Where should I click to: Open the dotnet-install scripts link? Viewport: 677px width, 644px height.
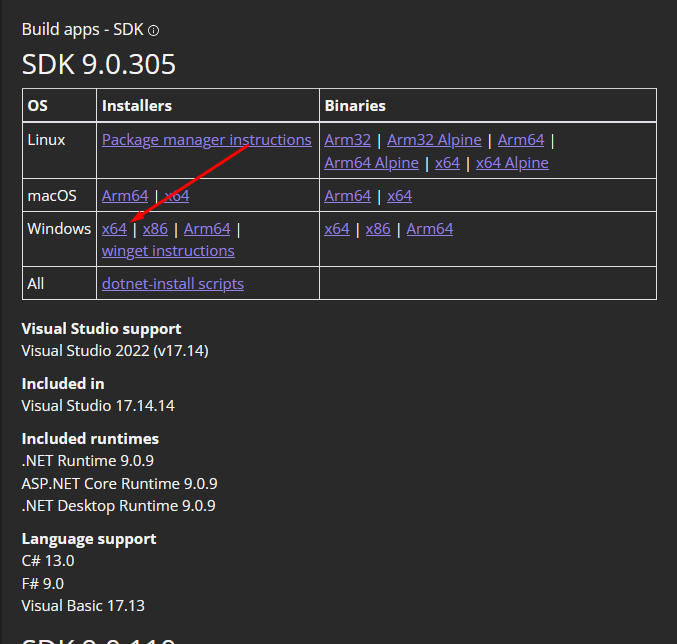click(x=173, y=284)
